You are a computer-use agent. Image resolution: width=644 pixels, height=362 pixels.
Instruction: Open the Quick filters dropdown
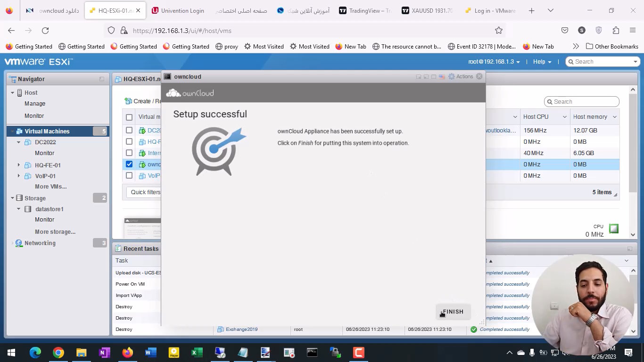point(144,192)
